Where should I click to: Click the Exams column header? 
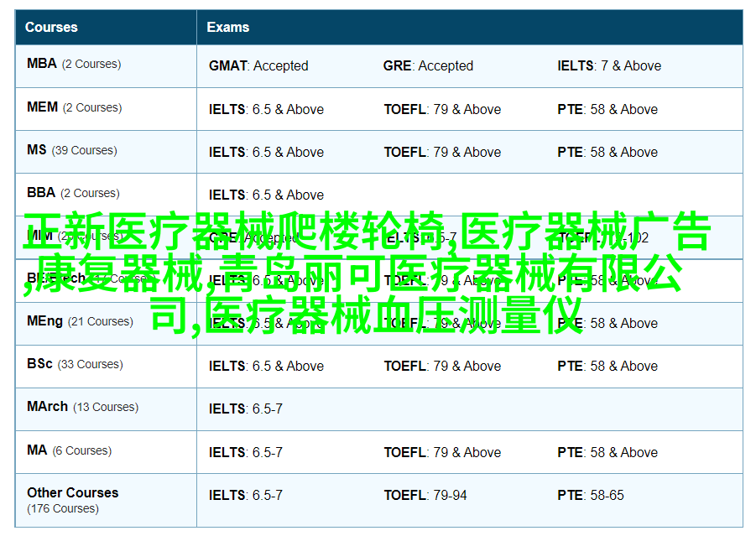tap(228, 27)
